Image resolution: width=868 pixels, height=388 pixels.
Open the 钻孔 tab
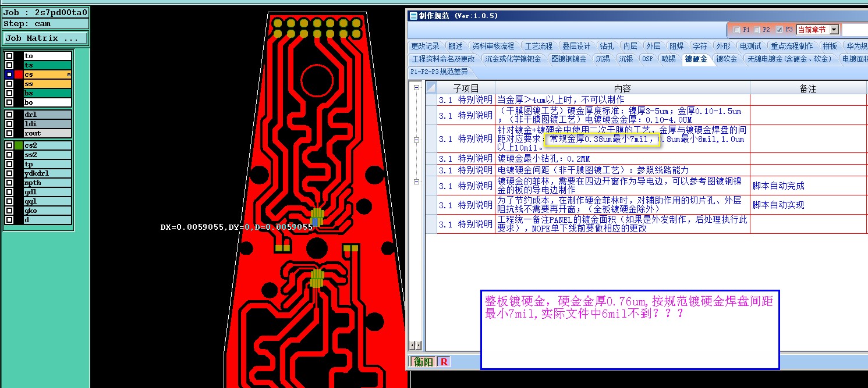pos(606,46)
